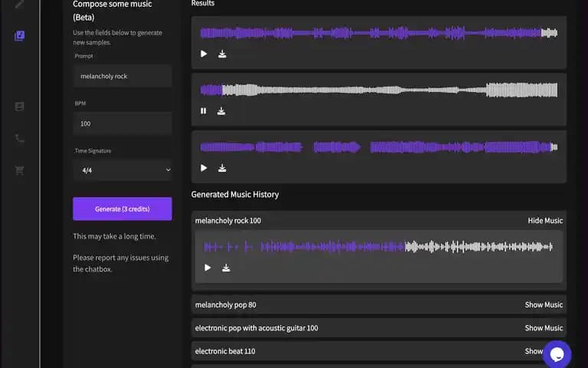Download the second result track

click(221, 110)
